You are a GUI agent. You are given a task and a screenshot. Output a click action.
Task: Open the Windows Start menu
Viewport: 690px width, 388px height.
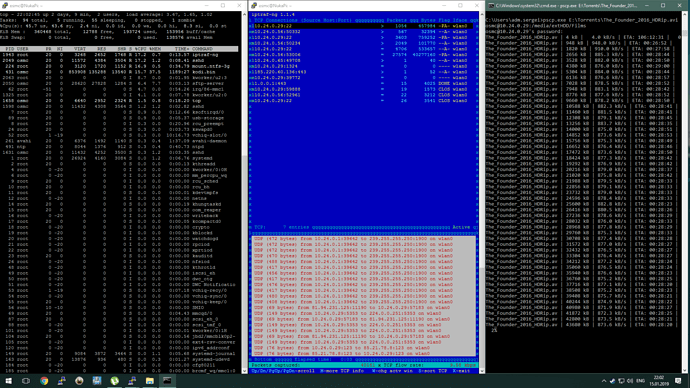click(8, 381)
